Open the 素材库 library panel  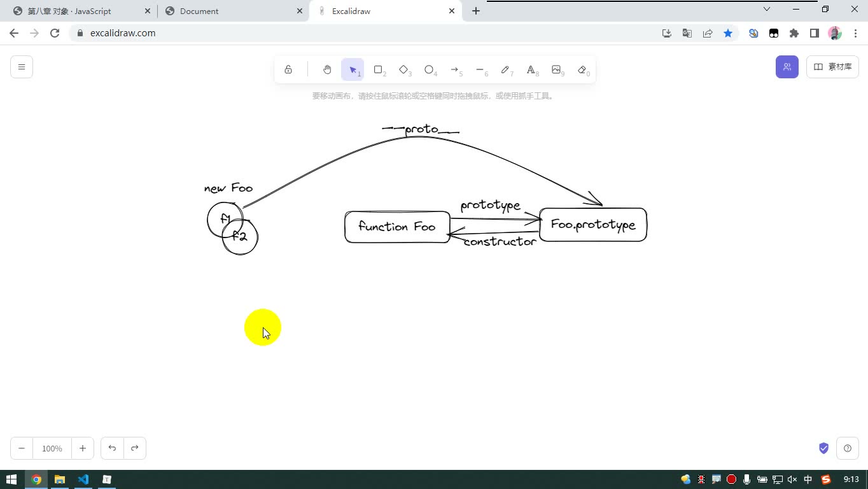832,67
